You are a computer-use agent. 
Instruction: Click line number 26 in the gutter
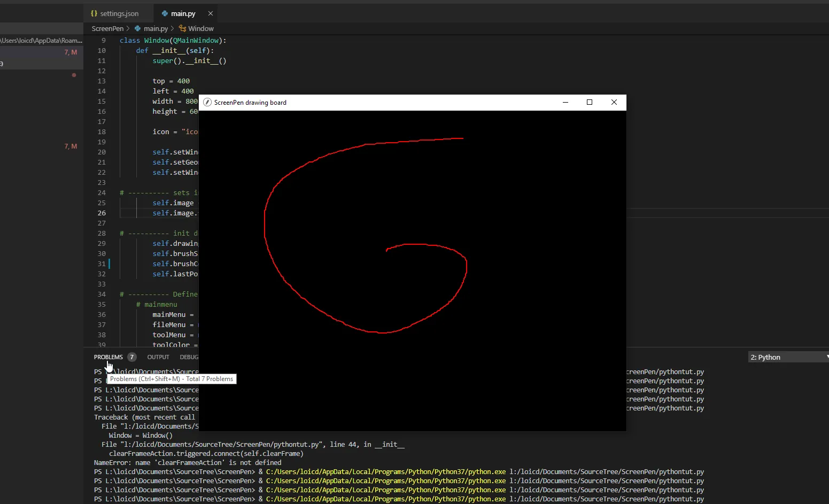102,213
